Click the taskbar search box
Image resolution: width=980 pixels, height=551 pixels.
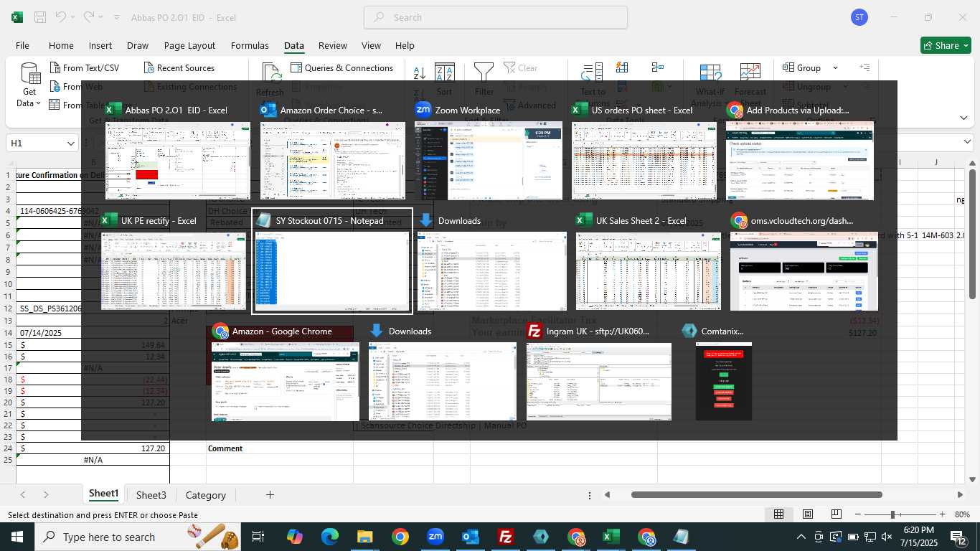[x=138, y=537]
